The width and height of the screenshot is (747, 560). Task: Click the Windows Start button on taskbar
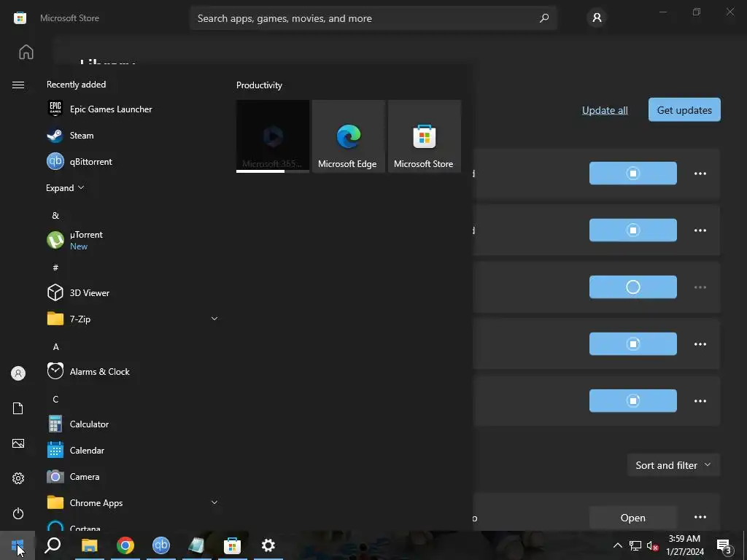point(18,545)
